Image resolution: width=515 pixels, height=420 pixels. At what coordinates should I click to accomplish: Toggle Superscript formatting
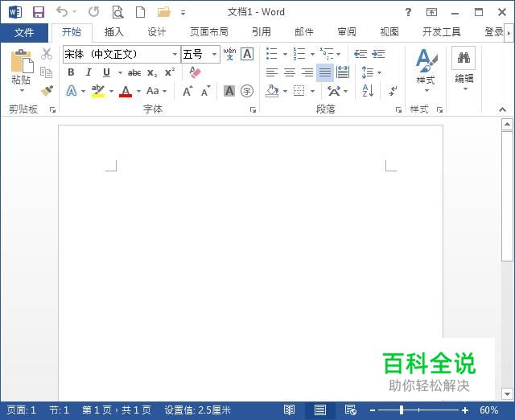[170, 72]
